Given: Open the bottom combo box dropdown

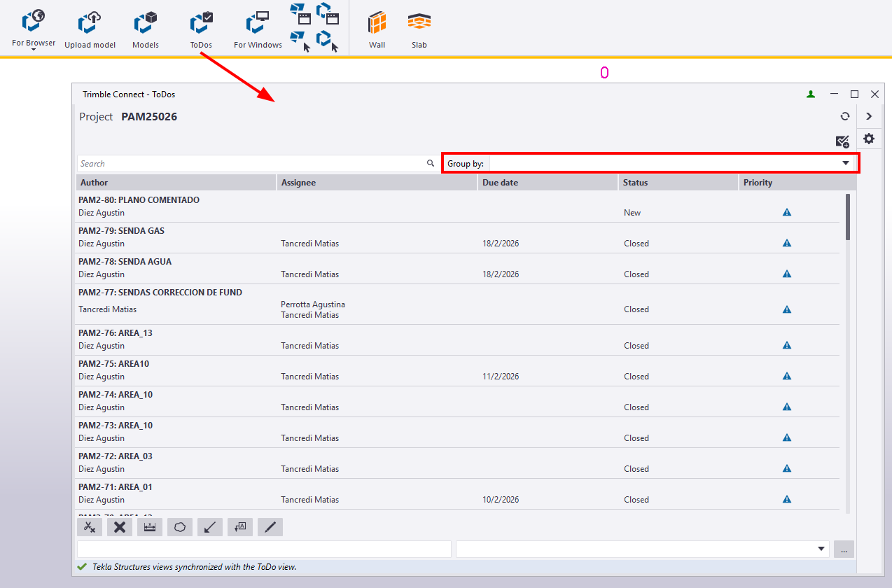Looking at the screenshot, I should pyautogui.click(x=822, y=549).
